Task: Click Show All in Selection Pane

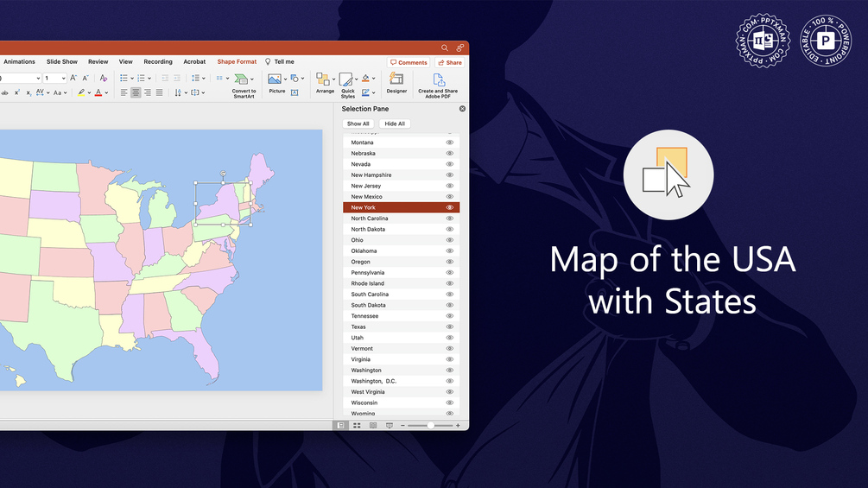Action: point(358,124)
